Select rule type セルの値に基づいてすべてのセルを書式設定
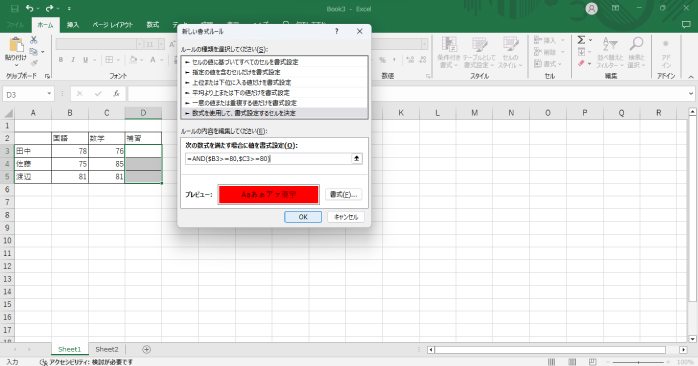The image size is (698, 366). [x=274, y=62]
